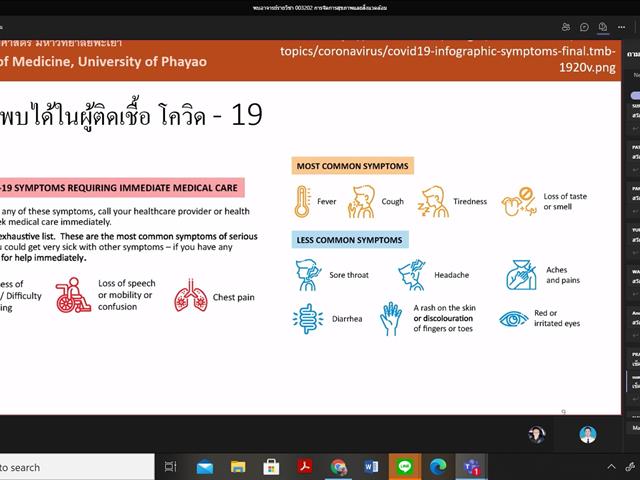
Task: Click the 'Red or irritated eyes' label
Action: coord(557,318)
